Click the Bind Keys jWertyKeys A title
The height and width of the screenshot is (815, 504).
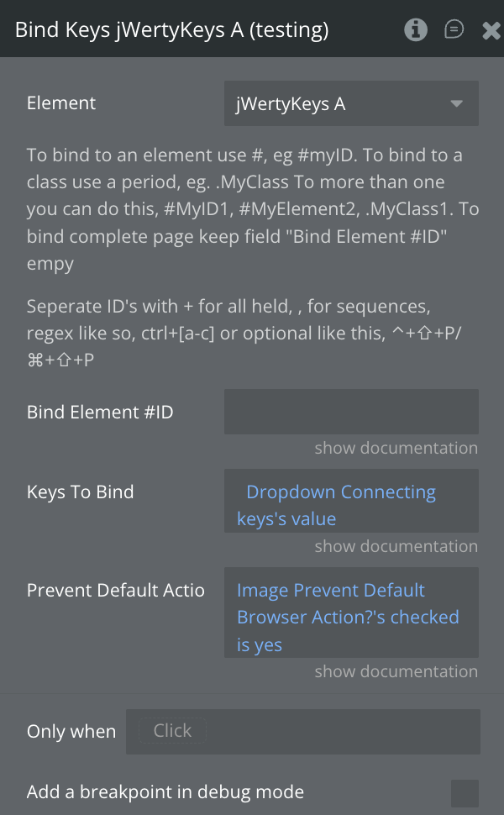(172, 30)
